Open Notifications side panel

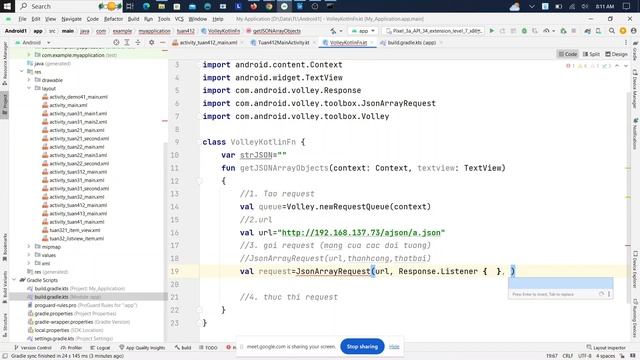(635, 133)
